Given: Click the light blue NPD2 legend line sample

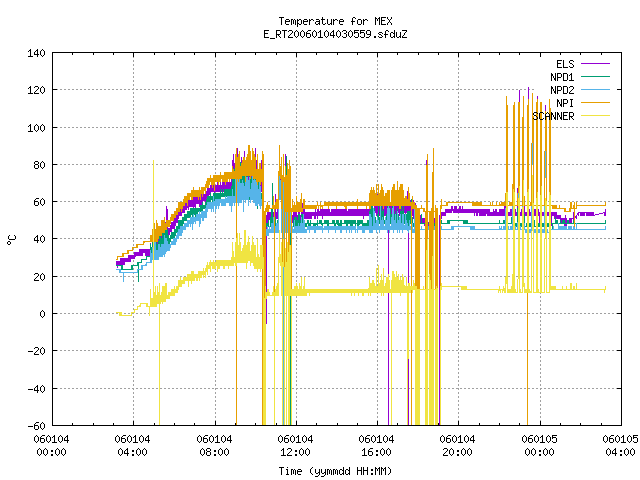Looking at the screenshot, I should pyautogui.click(x=596, y=89).
